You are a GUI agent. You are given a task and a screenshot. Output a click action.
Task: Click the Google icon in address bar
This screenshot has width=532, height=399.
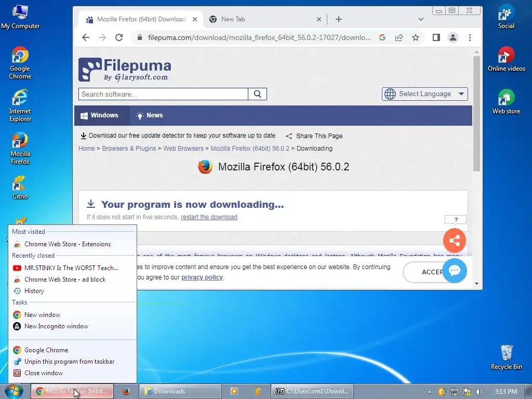382,37
